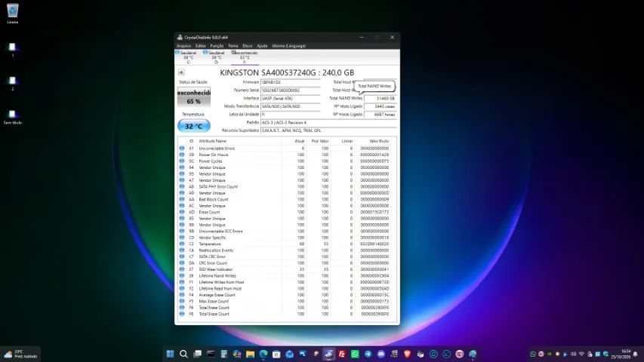
Task: Click the Recursos Suportados field
Action: [x=328, y=130]
